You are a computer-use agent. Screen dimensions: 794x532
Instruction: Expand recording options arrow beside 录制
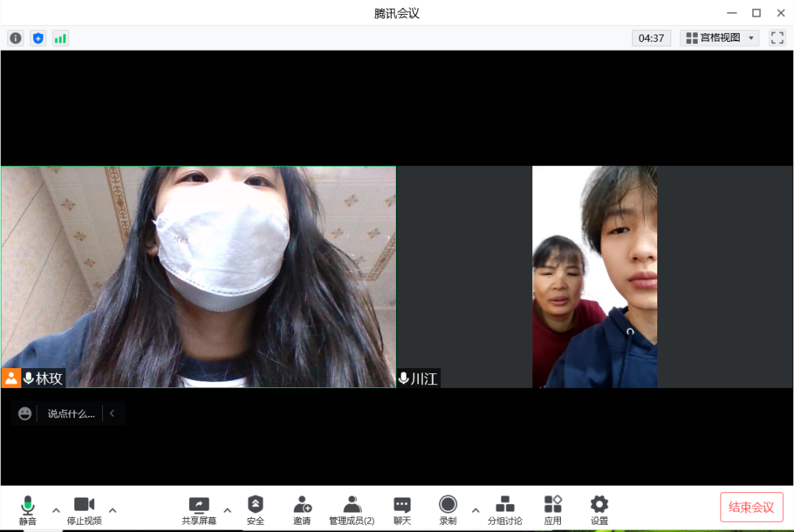(476, 510)
